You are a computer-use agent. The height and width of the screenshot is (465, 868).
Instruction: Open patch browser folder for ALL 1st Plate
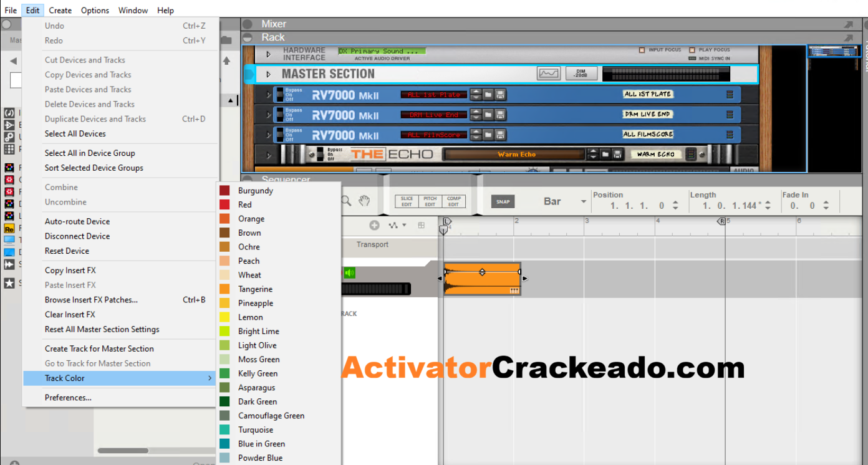489,95
